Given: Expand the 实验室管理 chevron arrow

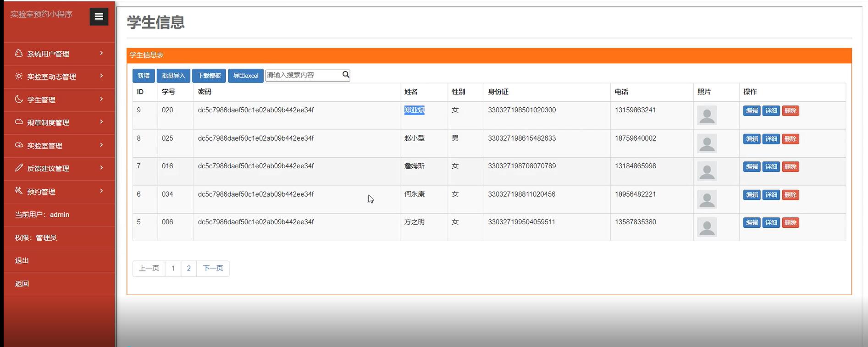Looking at the screenshot, I should (101, 145).
